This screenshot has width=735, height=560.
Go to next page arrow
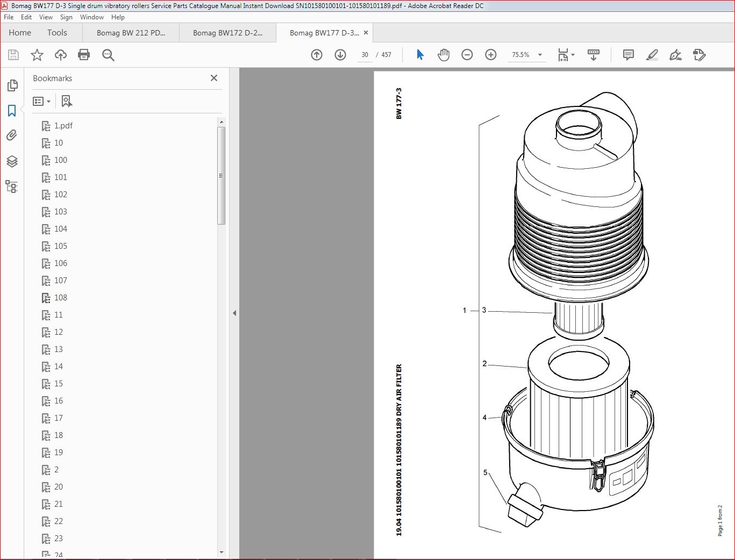[x=340, y=55]
